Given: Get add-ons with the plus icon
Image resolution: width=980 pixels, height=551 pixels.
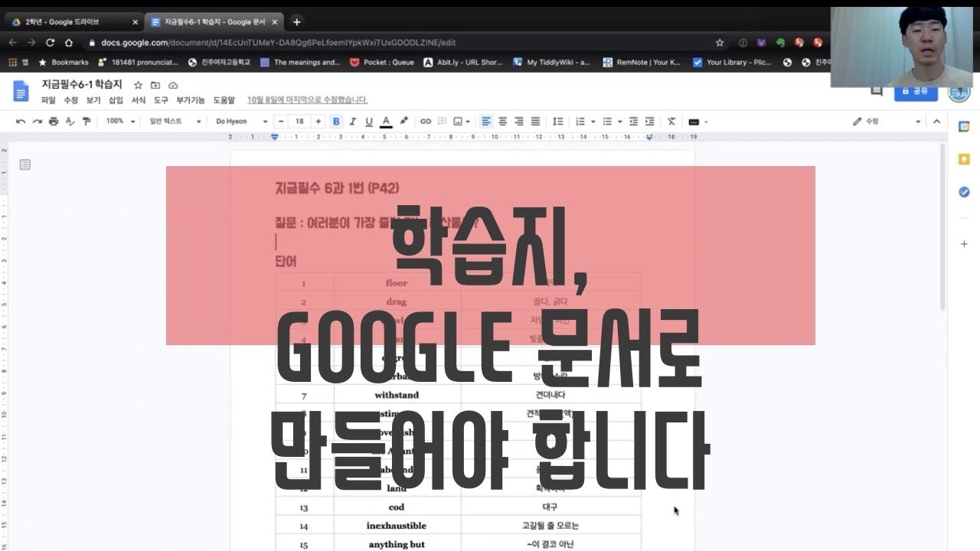Looking at the screenshot, I should pos(964,243).
